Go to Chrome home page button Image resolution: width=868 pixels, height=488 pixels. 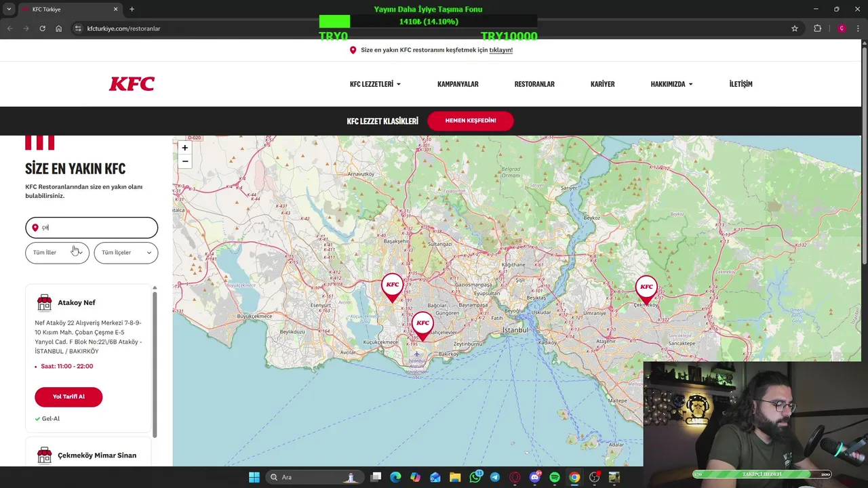pos(58,28)
